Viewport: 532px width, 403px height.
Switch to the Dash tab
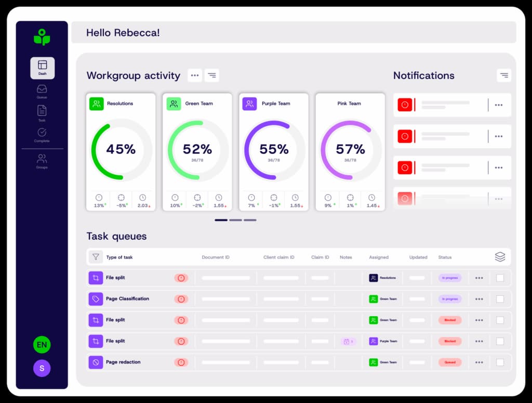pos(42,68)
